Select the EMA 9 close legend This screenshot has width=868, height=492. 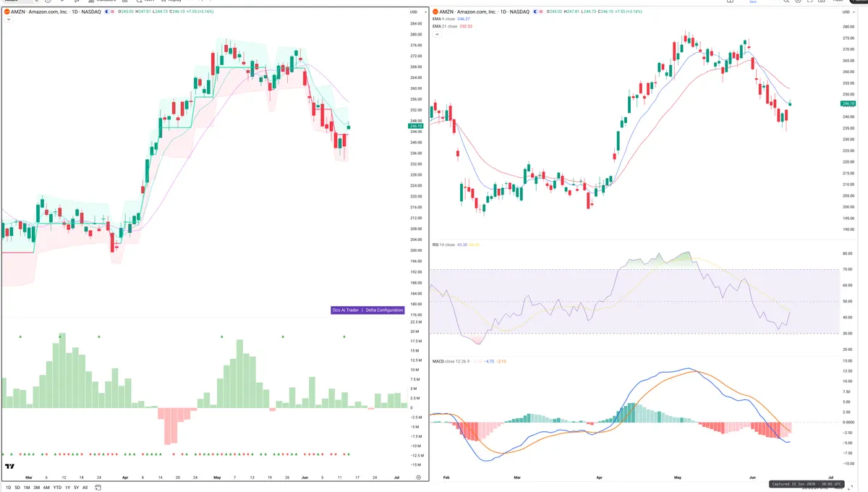coord(446,19)
